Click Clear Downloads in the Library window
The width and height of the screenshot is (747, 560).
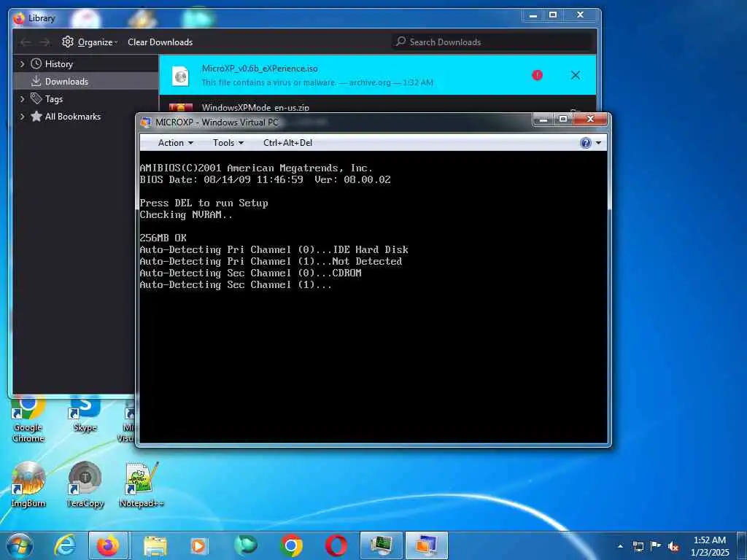click(x=160, y=42)
